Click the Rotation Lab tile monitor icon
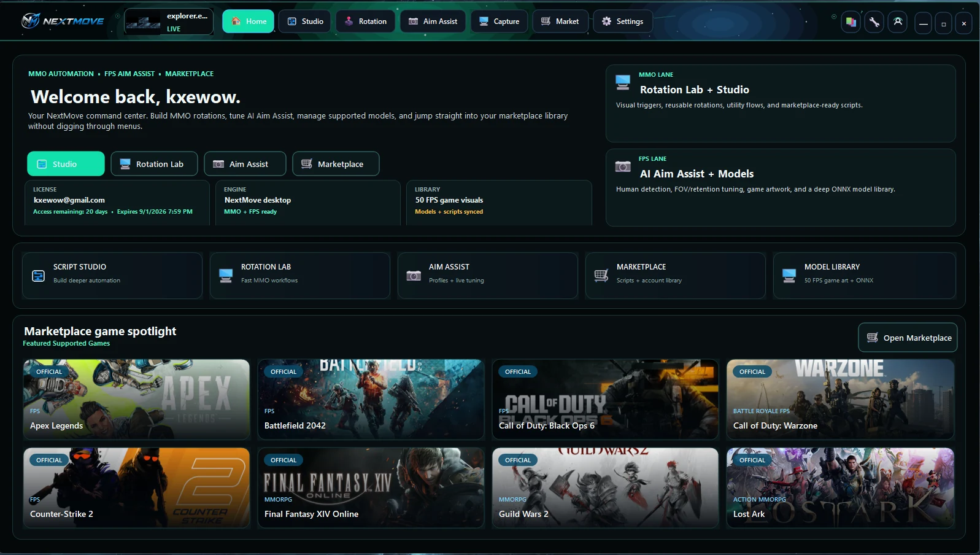The height and width of the screenshot is (555, 980). [x=226, y=276]
